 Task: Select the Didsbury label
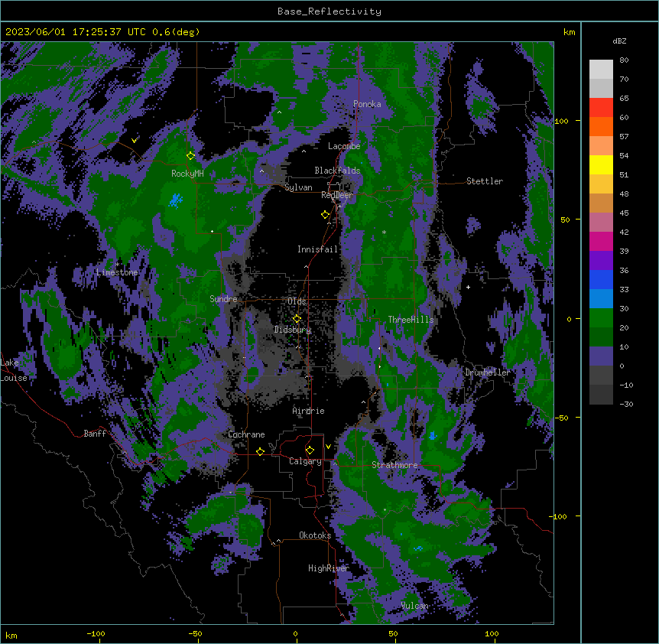pos(293,330)
